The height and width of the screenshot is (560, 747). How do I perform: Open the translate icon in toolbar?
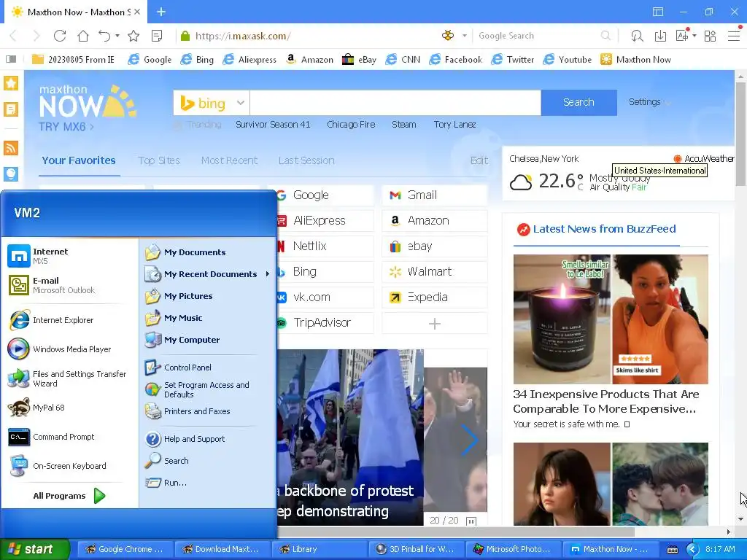coord(682,36)
